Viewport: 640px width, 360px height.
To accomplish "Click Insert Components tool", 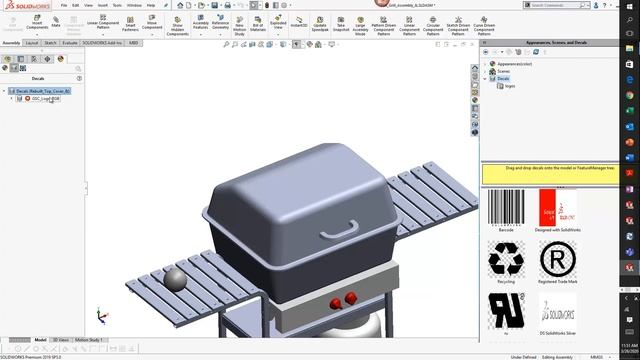I will (37, 22).
